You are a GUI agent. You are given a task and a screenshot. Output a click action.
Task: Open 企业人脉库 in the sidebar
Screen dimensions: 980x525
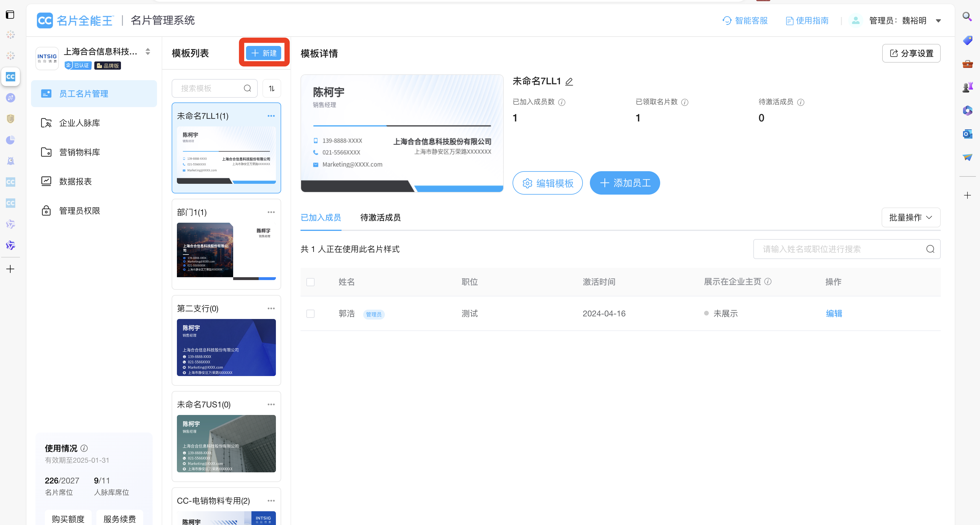94,123
